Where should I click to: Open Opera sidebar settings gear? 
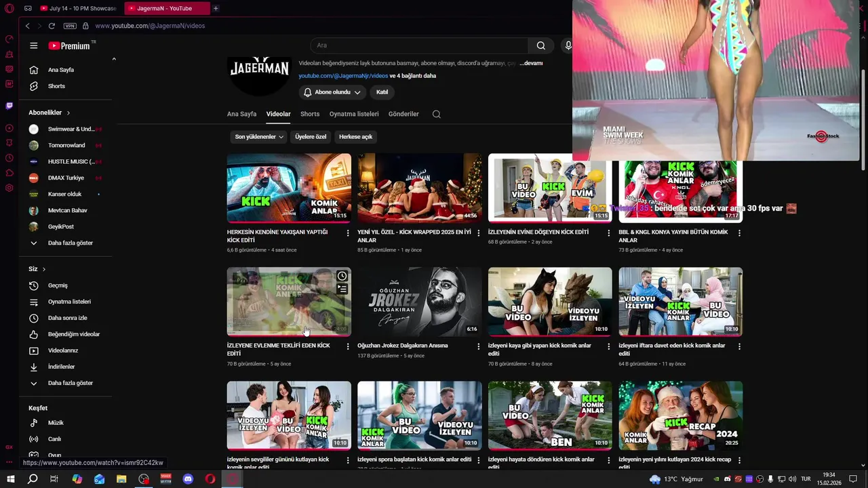[x=9, y=188]
